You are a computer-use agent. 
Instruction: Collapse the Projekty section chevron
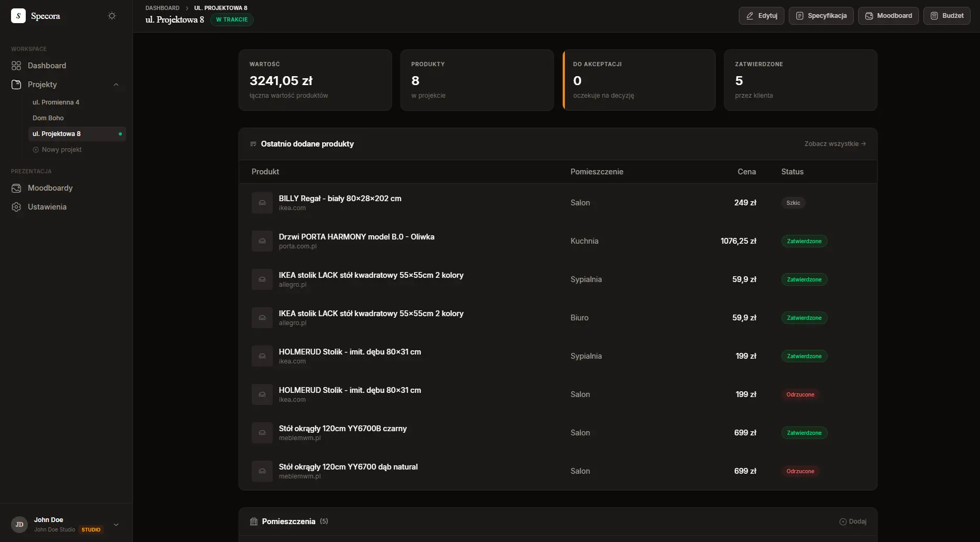pyautogui.click(x=116, y=85)
